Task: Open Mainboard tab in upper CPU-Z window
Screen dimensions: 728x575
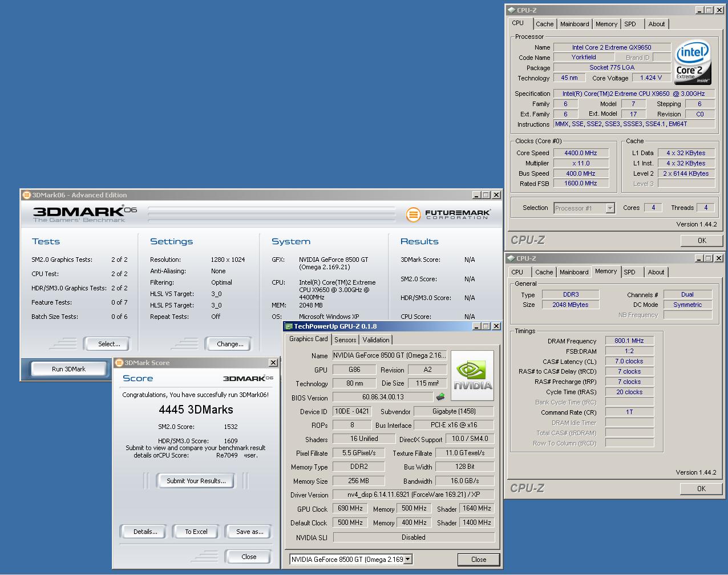Action: point(575,24)
